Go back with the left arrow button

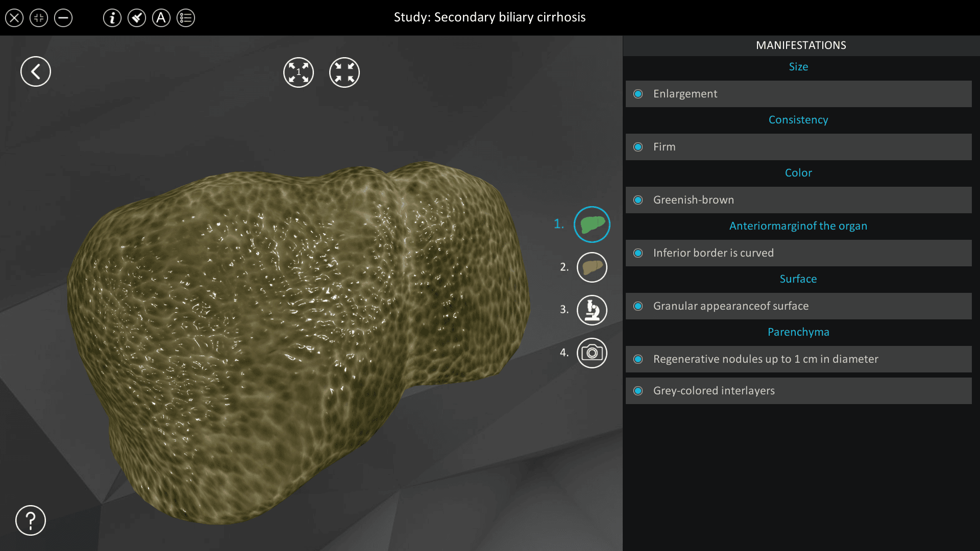point(36,71)
